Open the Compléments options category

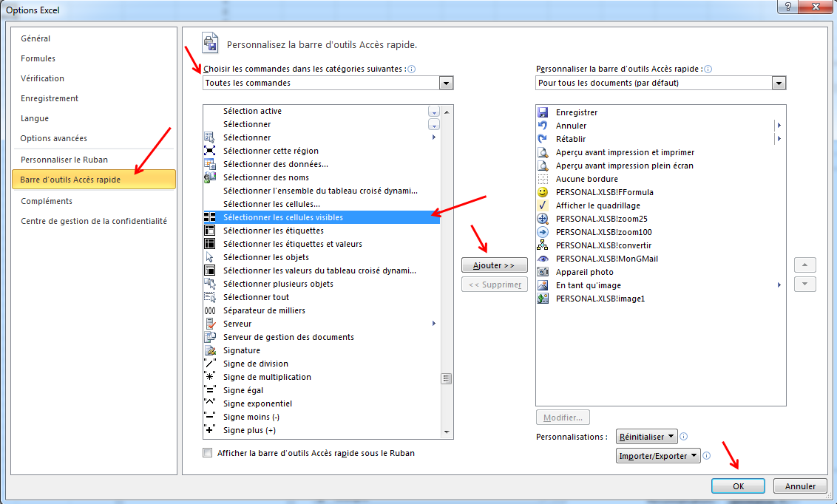tap(47, 201)
